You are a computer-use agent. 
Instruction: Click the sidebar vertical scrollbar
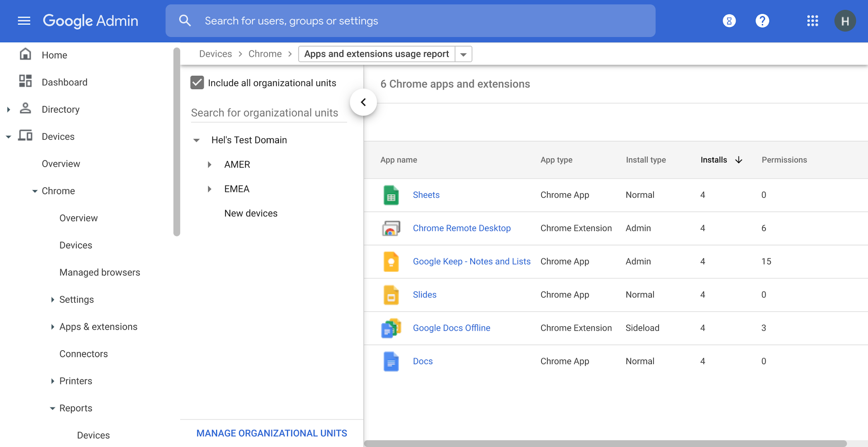coord(177,142)
